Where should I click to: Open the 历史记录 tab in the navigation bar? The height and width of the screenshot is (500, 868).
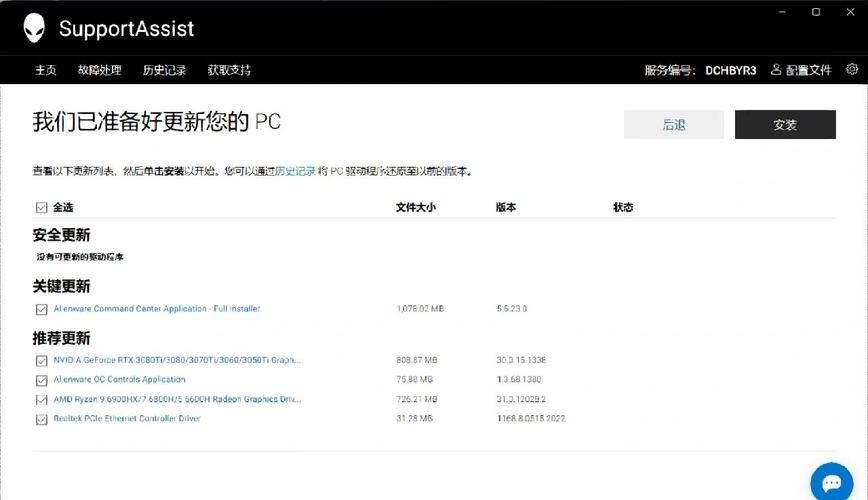coord(164,70)
